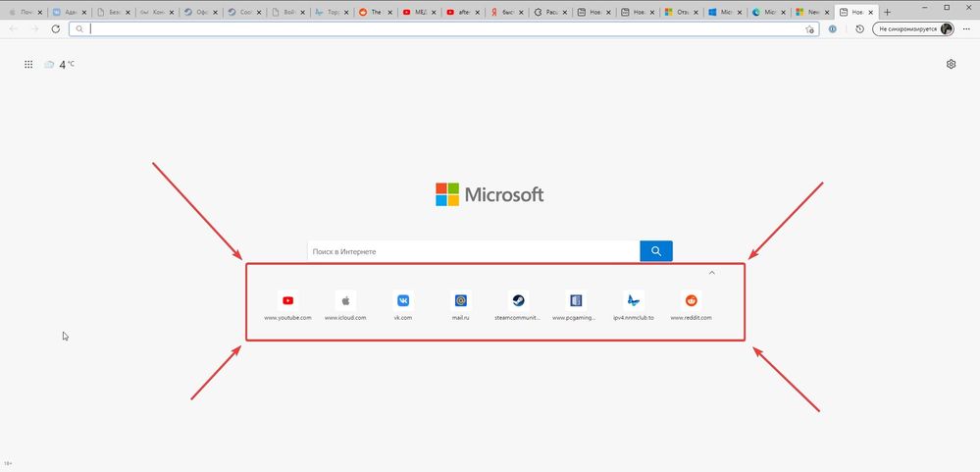Open a new tab with the plus button

click(x=888, y=12)
